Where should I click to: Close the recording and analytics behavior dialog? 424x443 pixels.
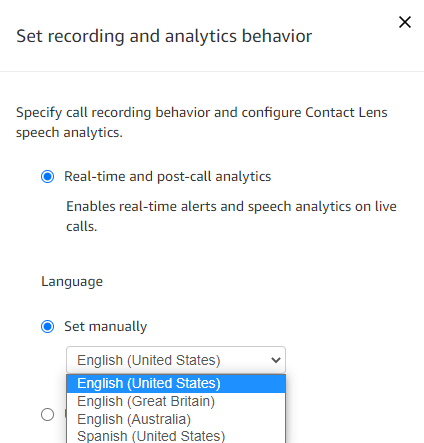(405, 22)
